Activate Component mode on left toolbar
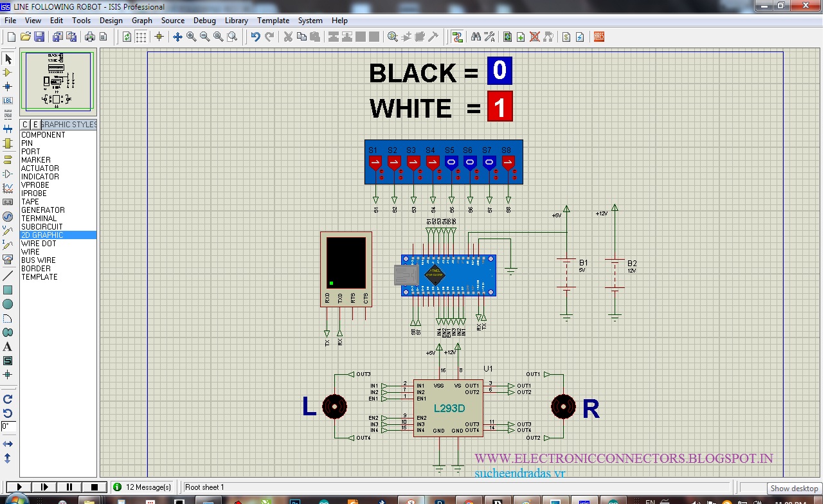Viewport: 828px width, 504px height. (8, 73)
